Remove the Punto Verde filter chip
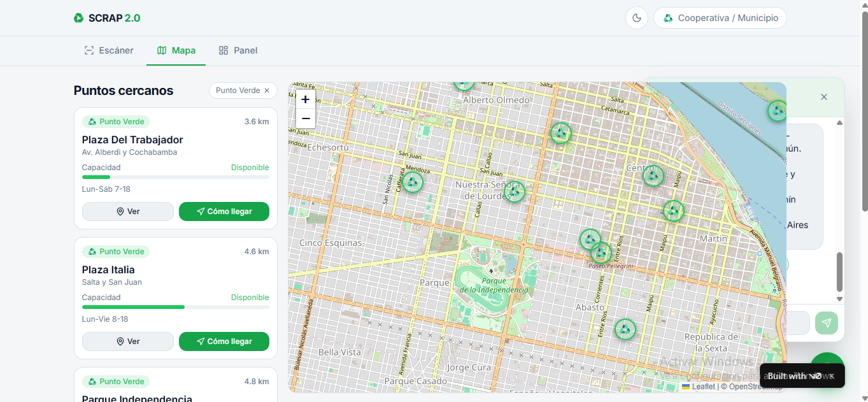The image size is (868, 402). pyautogui.click(x=267, y=90)
